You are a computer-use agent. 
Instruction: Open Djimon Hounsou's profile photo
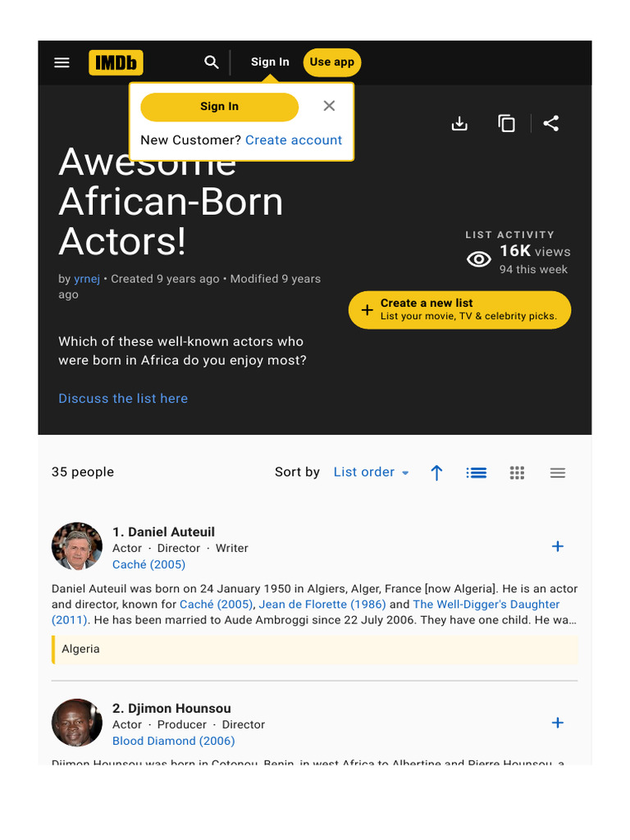pyautogui.click(x=76, y=723)
